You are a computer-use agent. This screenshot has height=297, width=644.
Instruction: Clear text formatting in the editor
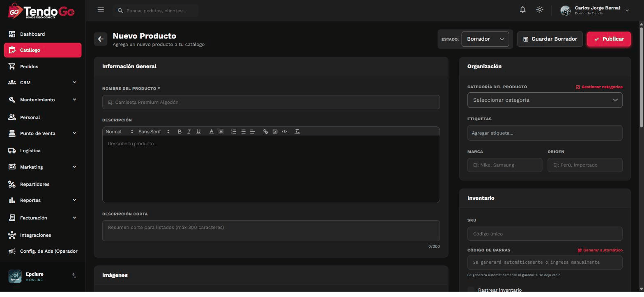click(297, 132)
